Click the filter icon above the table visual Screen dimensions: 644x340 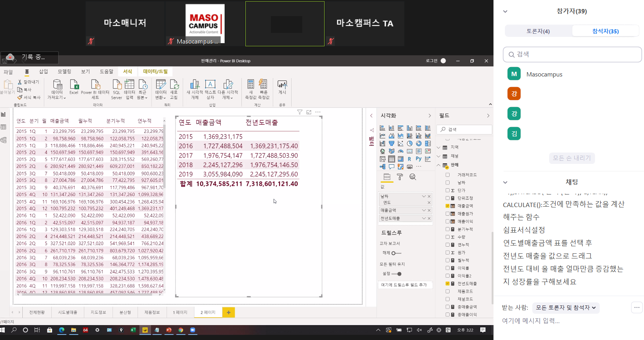click(300, 112)
